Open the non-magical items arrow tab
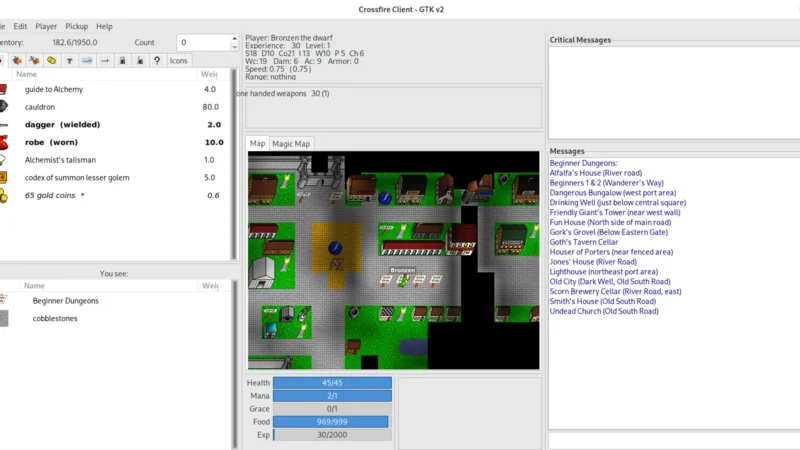 pos(105,61)
